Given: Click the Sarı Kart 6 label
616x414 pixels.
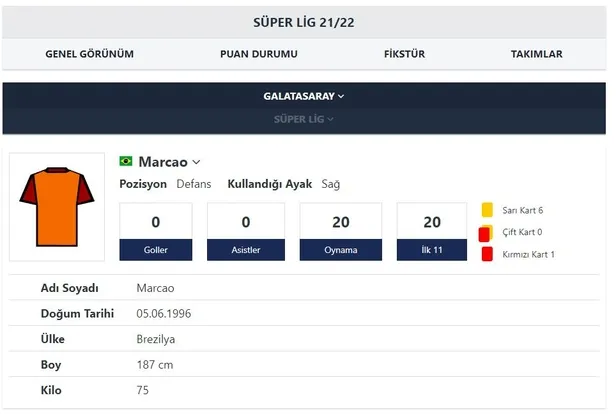Looking at the screenshot, I should click(530, 211).
